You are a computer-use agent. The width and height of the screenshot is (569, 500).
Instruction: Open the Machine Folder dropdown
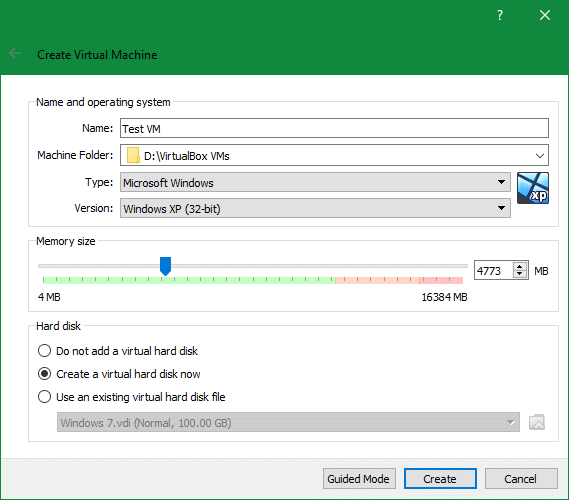(334, 155)
